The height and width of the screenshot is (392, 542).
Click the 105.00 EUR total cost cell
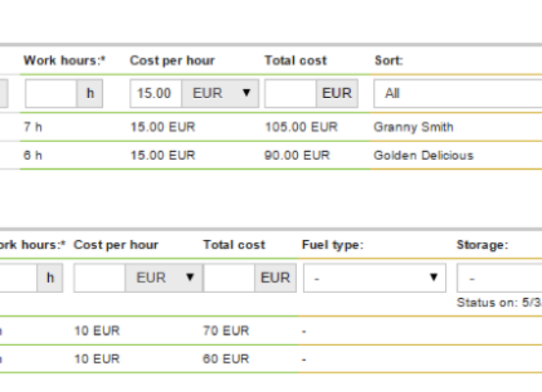point(301,127)
